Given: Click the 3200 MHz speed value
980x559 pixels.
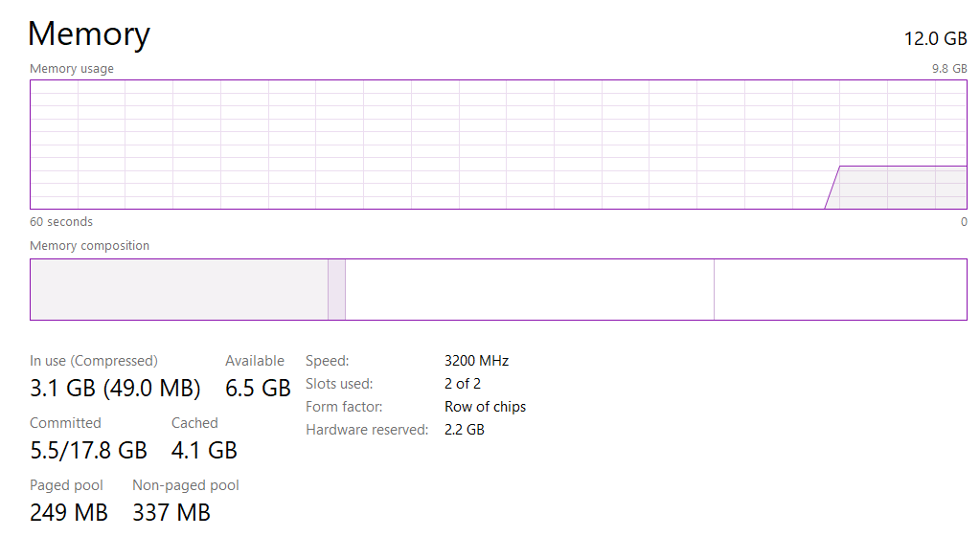Looking at the screenshot, I should (476, 361).
